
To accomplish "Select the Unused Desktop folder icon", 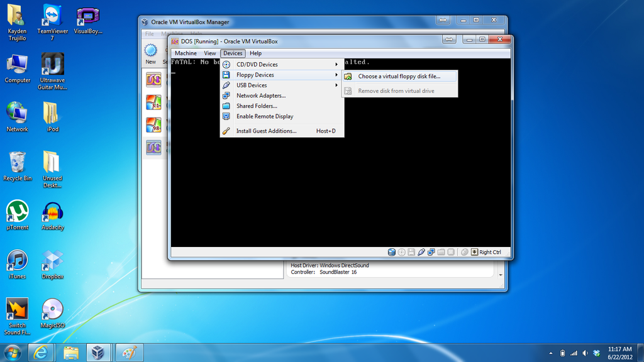I will pos(53,170).
